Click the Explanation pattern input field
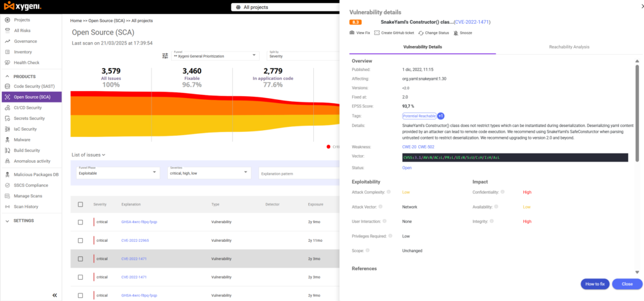Viewport: 644px width, 301px height. pyautogui.click(x=299, y=173)
